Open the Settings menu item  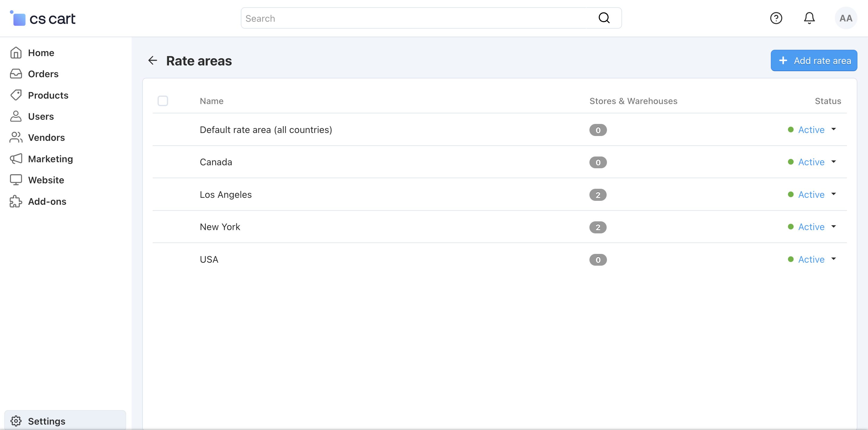coord(65,421)
